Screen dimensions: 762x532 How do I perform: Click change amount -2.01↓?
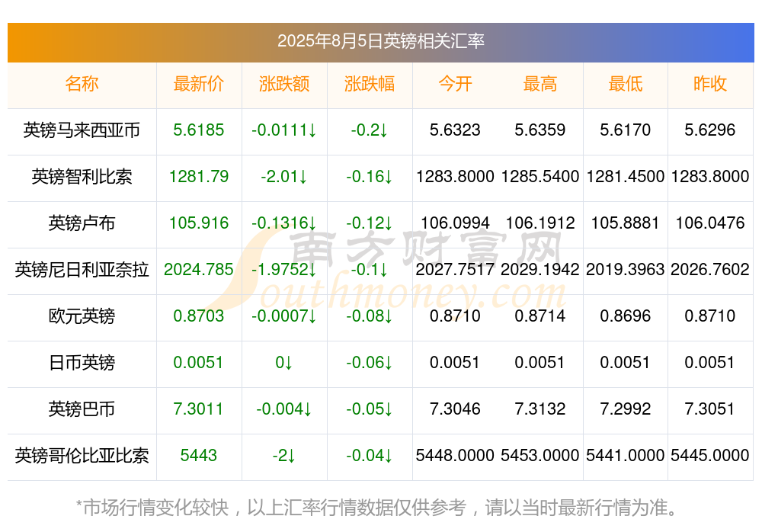(283, 177)
